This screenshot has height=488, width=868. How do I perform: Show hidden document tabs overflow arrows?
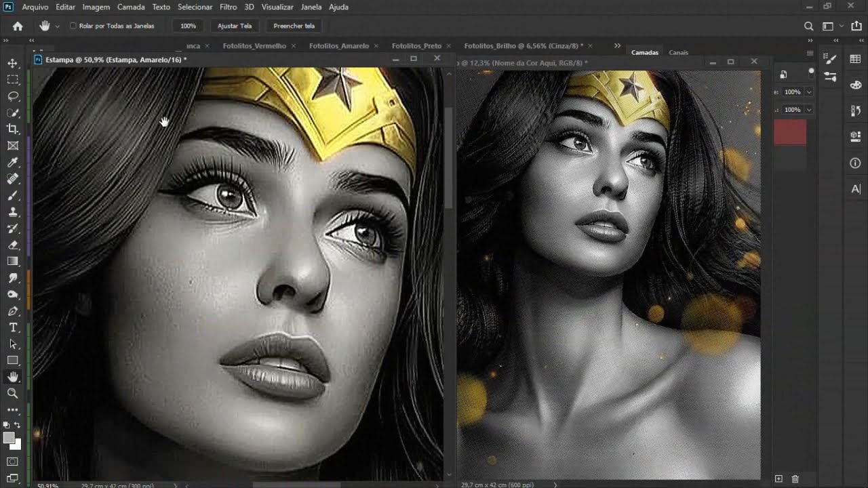coord(617,45)
